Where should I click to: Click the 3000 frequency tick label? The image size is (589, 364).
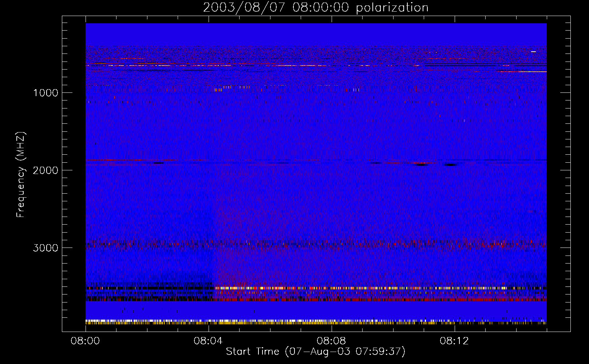pyautogui.click(x=46, y=248)
